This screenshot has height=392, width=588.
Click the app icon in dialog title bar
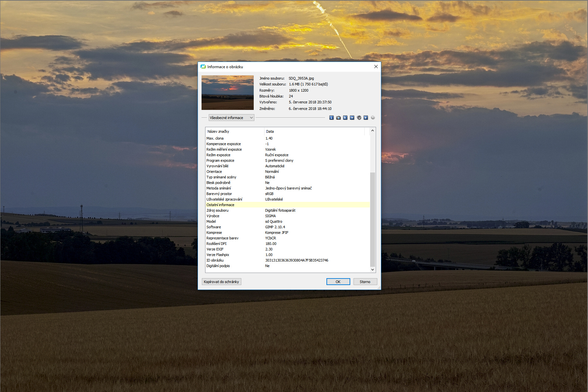point(203,67)
